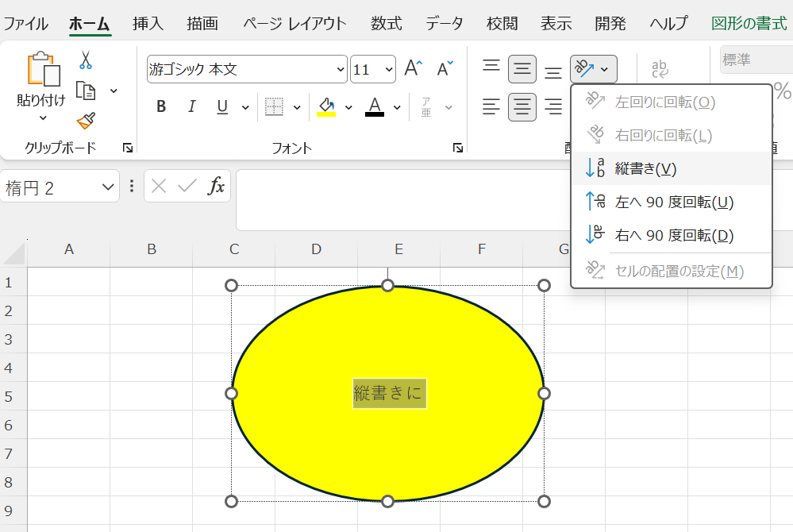Click the Cut scissors icon
Screen dimensions: 793x532
pyautogui.click(x=86, y=60)
